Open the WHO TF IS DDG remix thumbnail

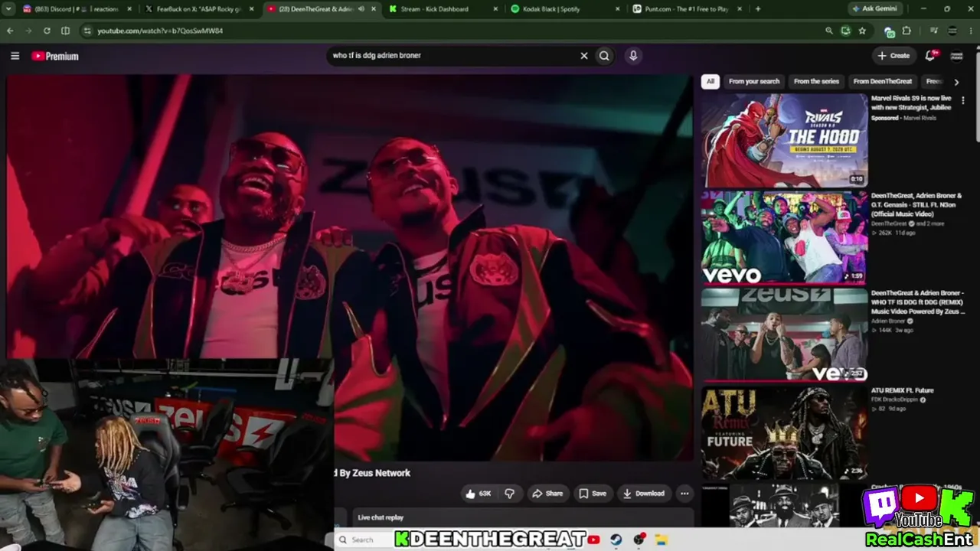pyautogui.click(x=785, y=334)
